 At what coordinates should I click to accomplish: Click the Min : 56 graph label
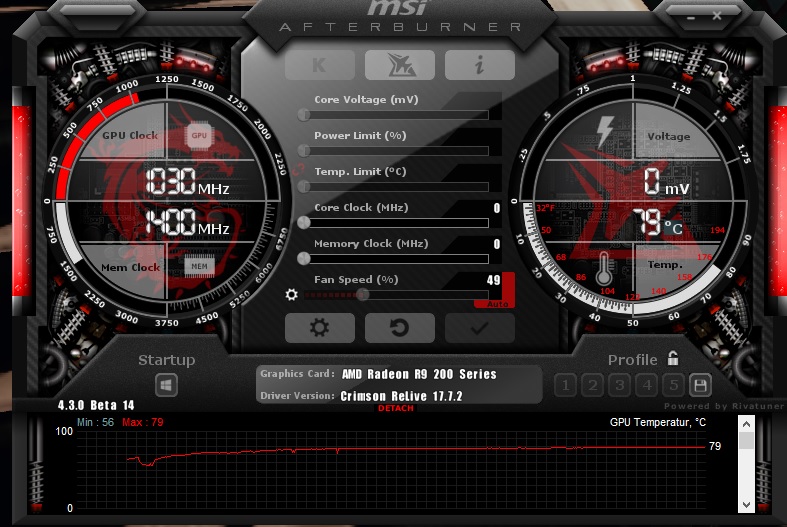point(95,423)
